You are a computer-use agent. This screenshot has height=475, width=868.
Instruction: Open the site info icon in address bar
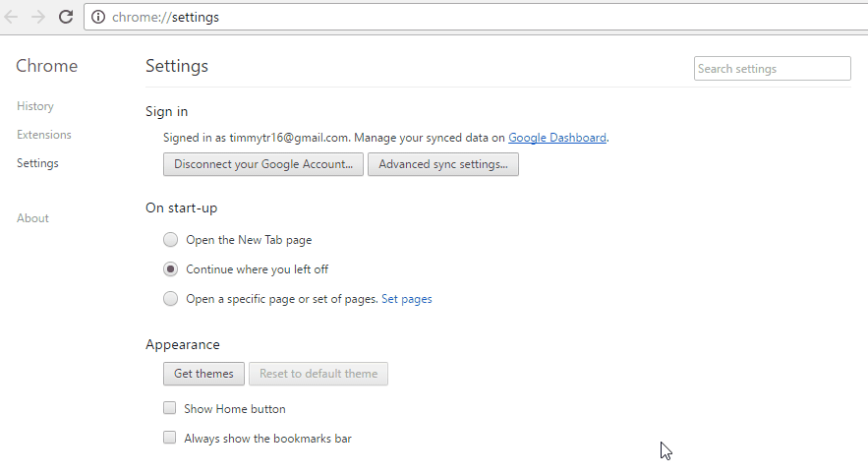point(98,17)
